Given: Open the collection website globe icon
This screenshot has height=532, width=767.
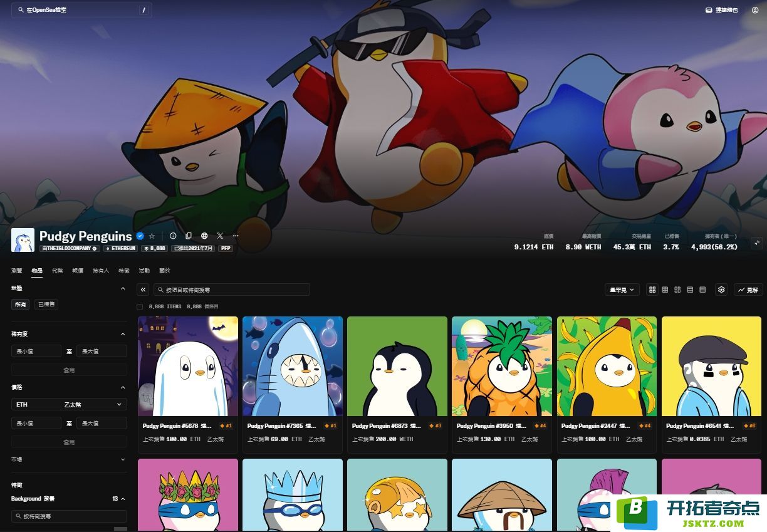Looking at the screenshot, I should 204,236.
